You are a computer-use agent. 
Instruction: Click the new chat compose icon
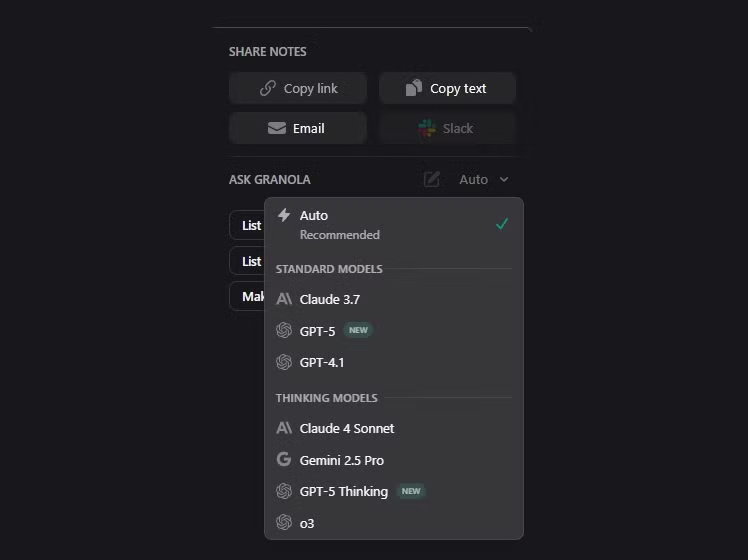(432, 179)
